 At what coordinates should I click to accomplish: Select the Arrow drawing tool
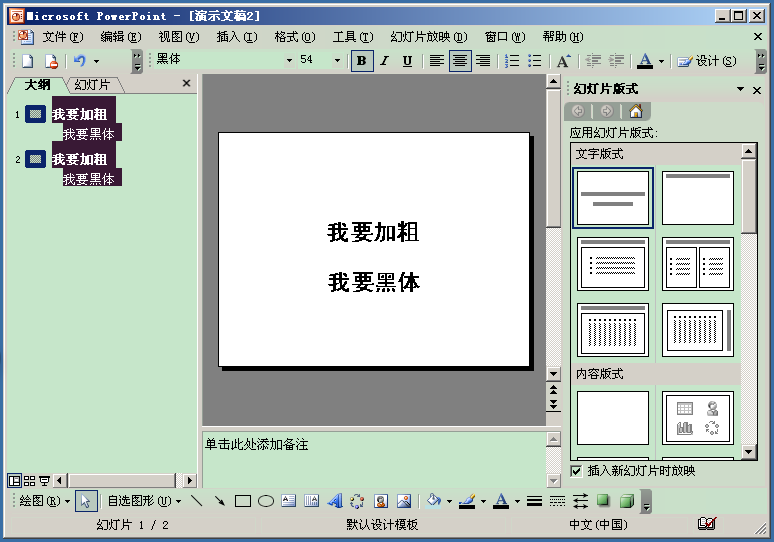coord(220,502)
